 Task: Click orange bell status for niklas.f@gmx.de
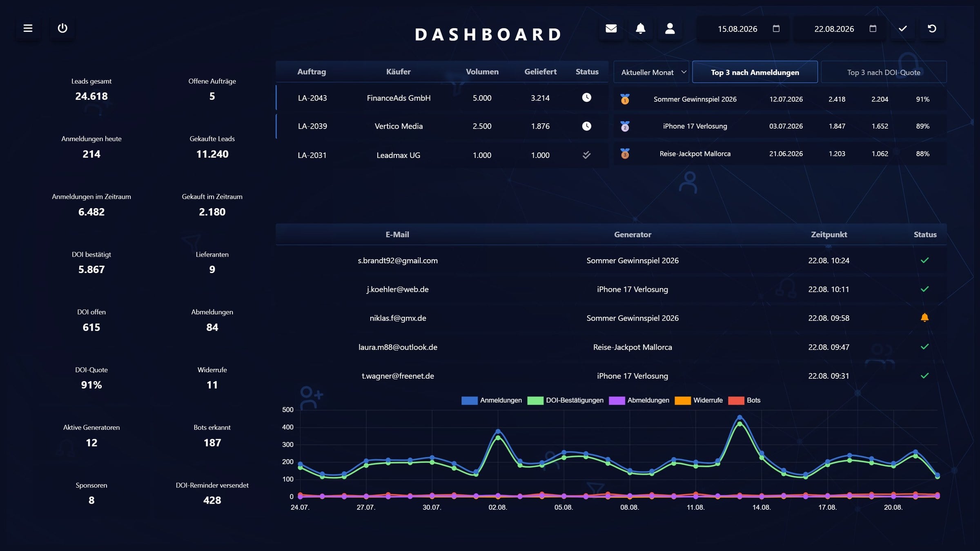[925, 318]
